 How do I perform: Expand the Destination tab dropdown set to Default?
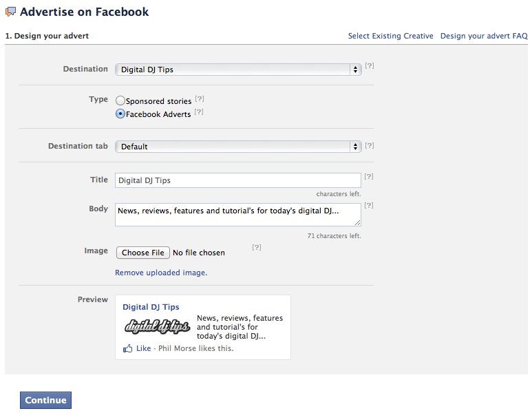238,147
